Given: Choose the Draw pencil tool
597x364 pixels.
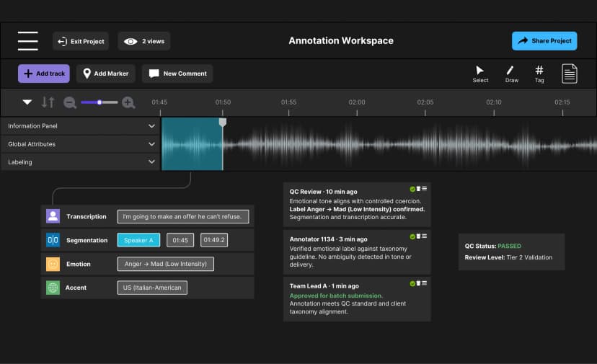Looking at the screenshot, I should click(x=511, y=74).
